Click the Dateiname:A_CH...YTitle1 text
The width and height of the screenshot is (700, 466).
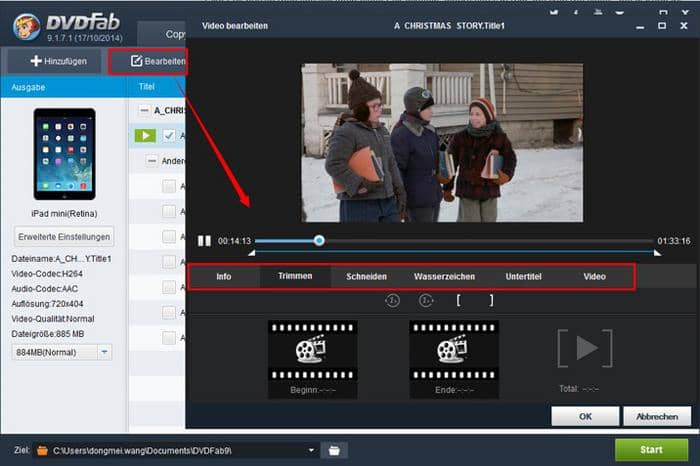pos(61,259)
